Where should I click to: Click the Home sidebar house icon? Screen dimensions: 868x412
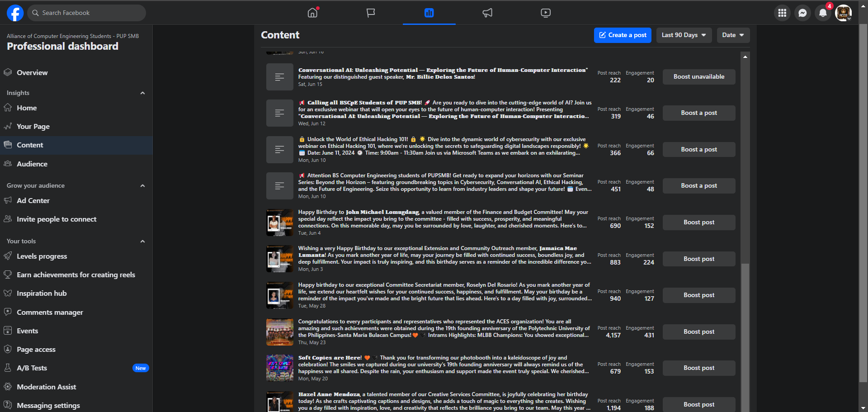[x=8, y=108]
